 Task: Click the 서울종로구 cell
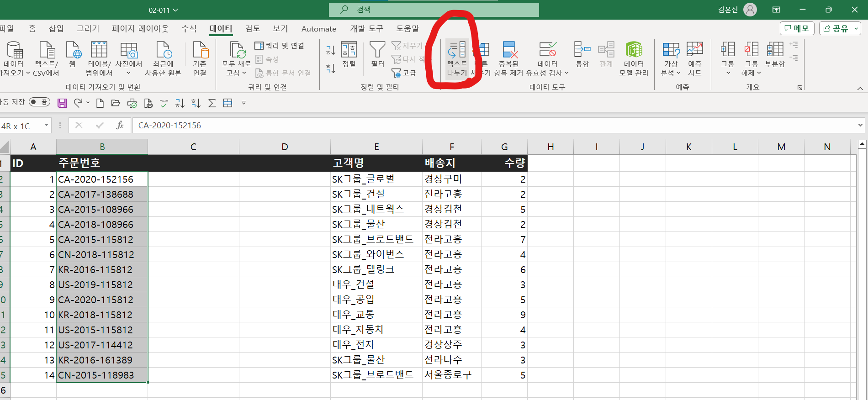[x=452, y=375]
